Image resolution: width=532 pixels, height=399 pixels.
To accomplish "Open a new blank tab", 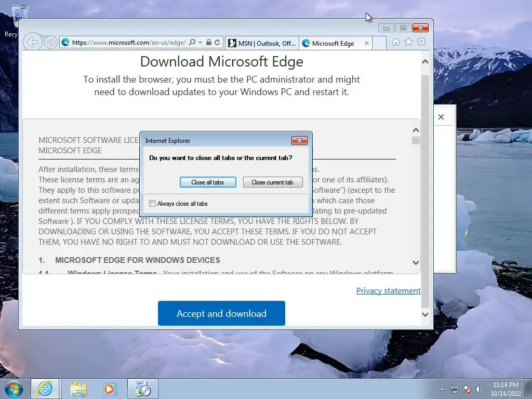I will (x=379, y=43).
